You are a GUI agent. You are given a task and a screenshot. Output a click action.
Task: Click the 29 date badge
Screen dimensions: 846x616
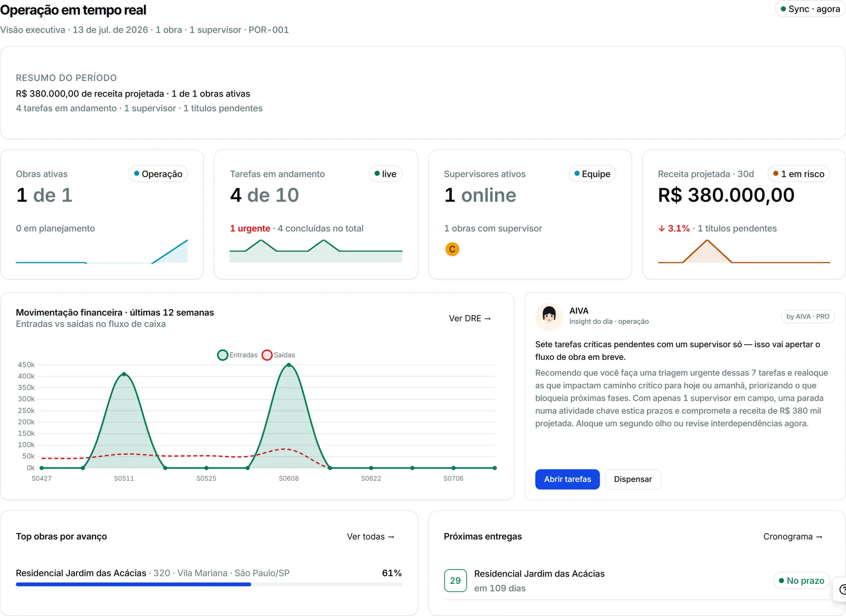455,581
